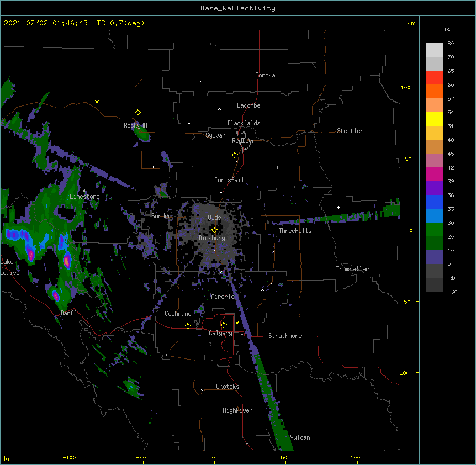Click the Sylvan label

click(x=215, y=135)
